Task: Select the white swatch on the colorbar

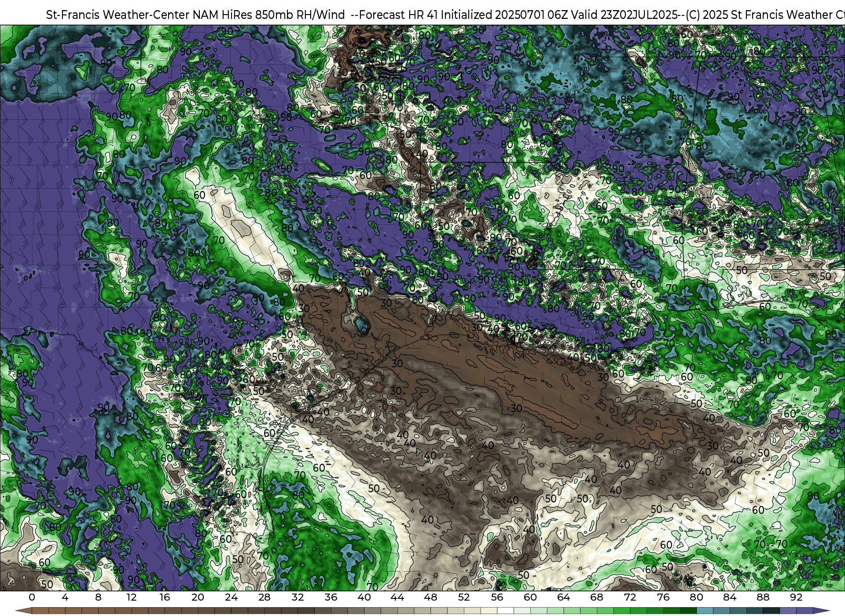Action: click(x=505, y=611)
